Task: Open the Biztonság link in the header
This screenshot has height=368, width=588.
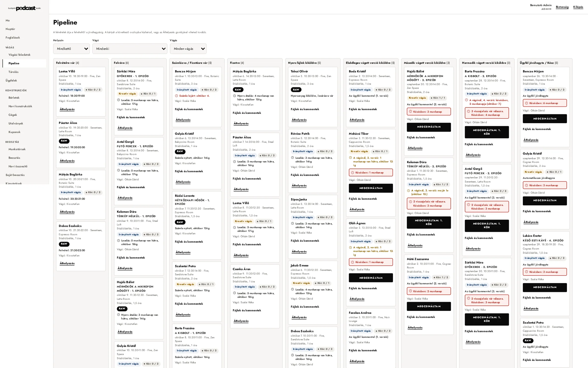Action: [x=562, y=7]
